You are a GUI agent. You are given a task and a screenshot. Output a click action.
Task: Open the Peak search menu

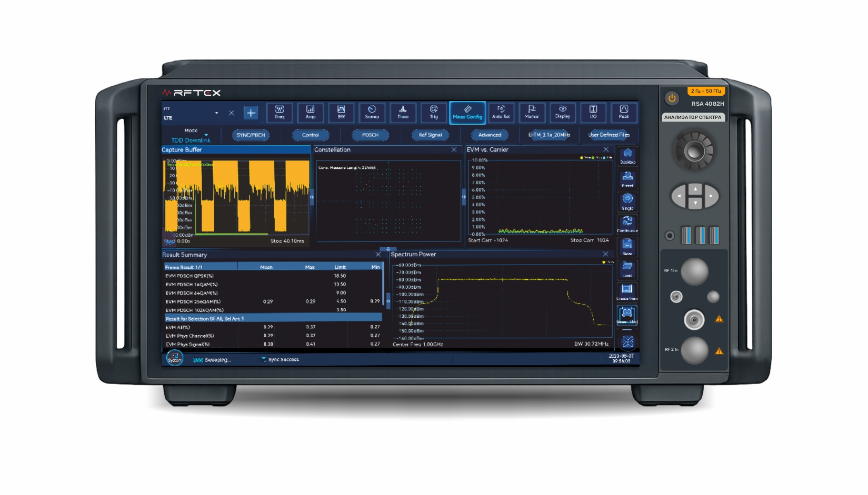click(624, 112)
